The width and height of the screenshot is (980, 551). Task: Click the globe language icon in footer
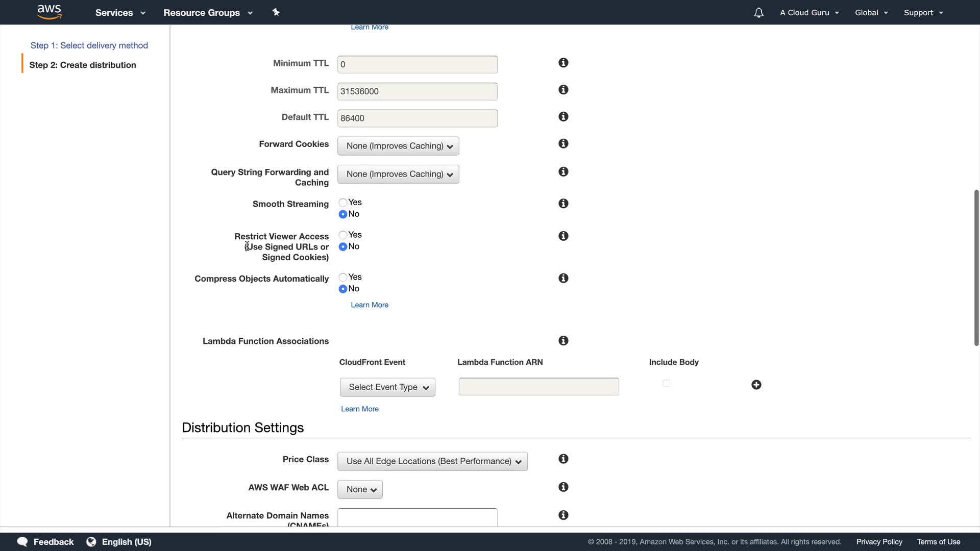[x=91, y=542]
